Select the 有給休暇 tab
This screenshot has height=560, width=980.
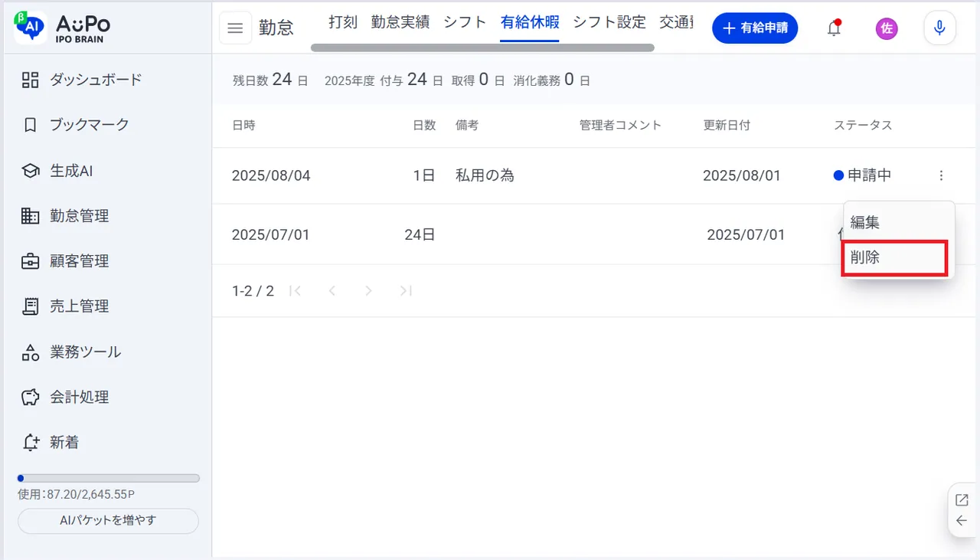tap(530, 22)
